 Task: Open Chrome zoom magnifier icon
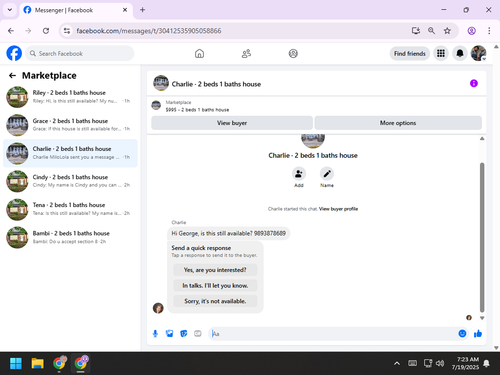click(431, 31)
